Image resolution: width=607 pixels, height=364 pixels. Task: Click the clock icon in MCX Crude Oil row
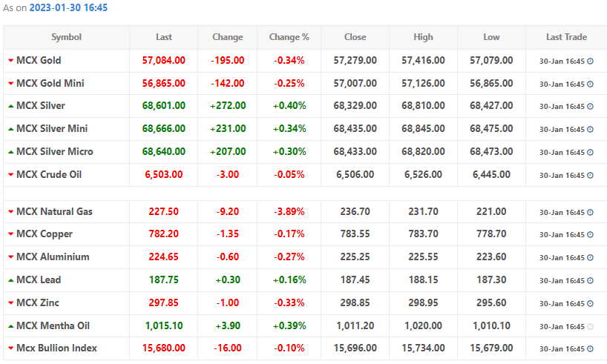(x=590, y=175)
